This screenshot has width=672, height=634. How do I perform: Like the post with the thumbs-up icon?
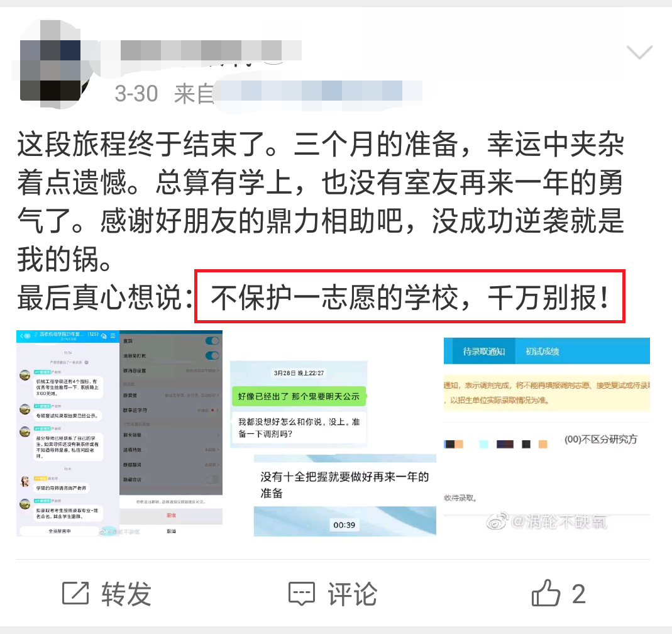546,593
